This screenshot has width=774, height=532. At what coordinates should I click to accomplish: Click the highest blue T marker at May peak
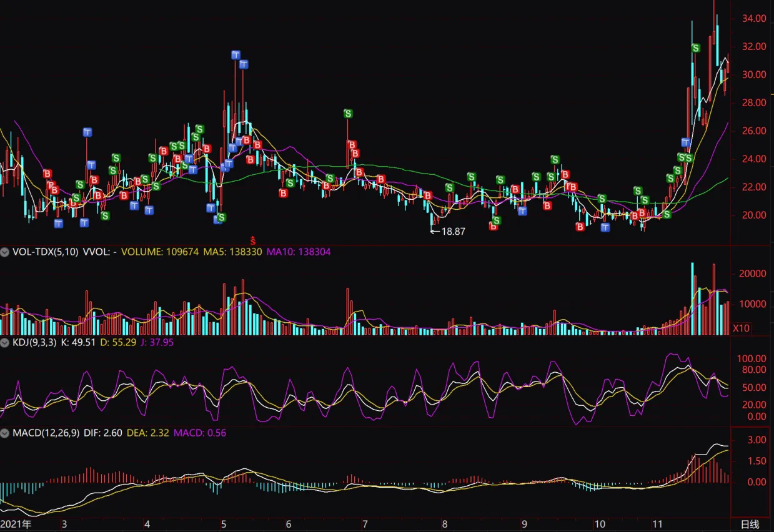coord(236,55)
